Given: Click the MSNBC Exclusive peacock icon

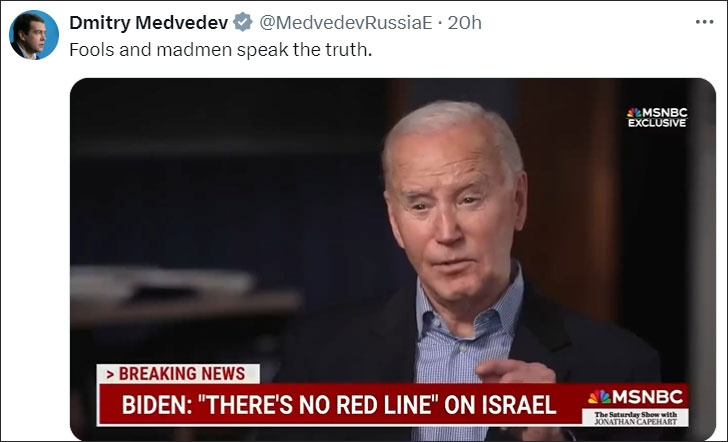Looking at the screenshot, I should click(x=634, y=113).
